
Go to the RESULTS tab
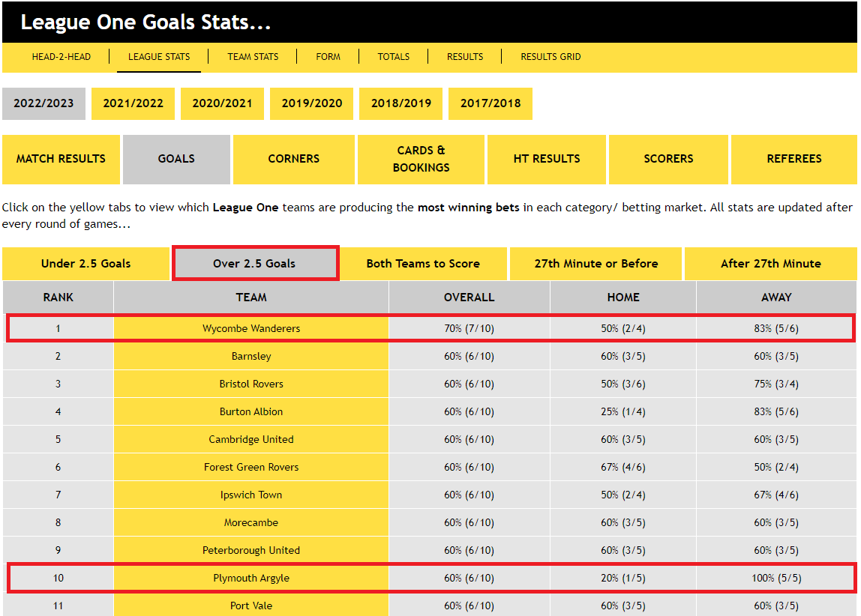(x=465, y=56)
